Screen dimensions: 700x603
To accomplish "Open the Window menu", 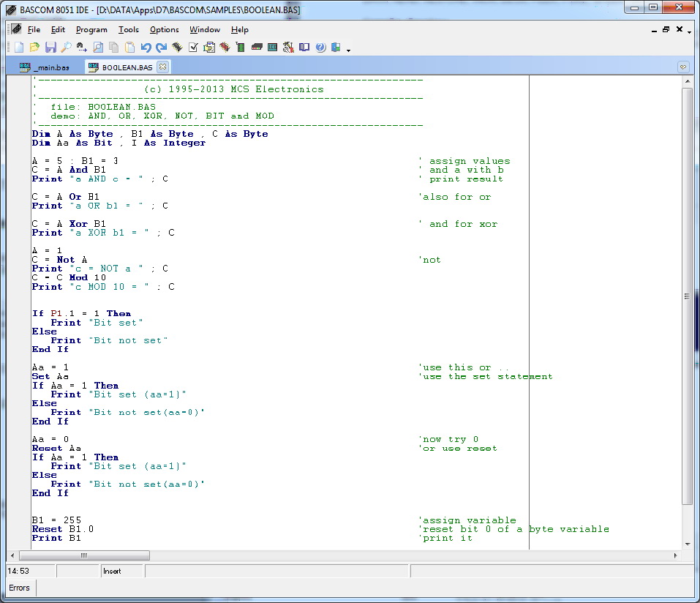I will (x=205, y=29).
